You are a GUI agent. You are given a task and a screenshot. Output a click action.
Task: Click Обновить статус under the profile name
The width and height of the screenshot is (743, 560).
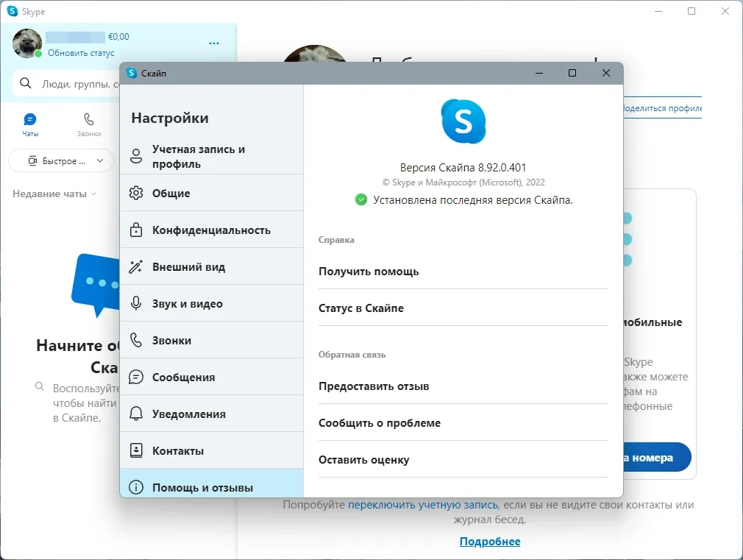pos(81,53)
